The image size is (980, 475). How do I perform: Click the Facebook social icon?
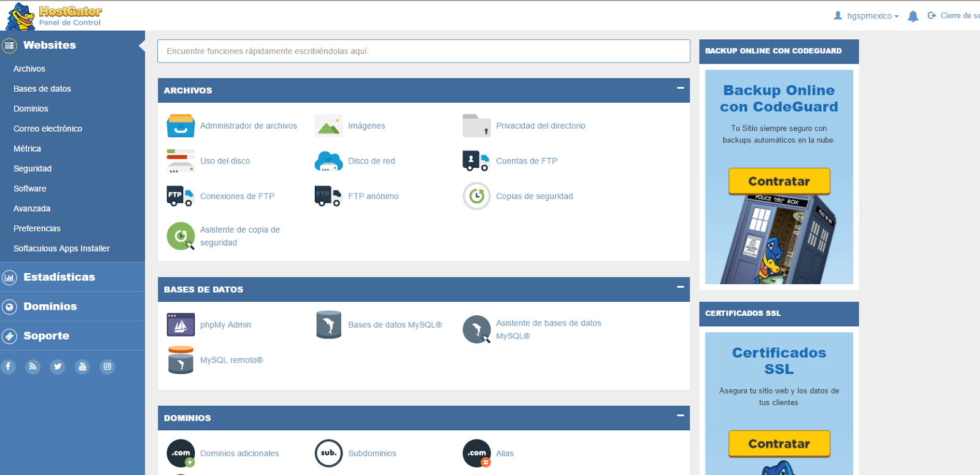point(8,367)
